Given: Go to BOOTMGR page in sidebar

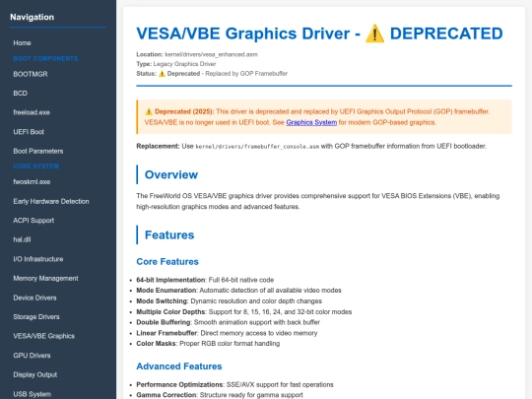Looking at the screenshot, I should [31, 74].
